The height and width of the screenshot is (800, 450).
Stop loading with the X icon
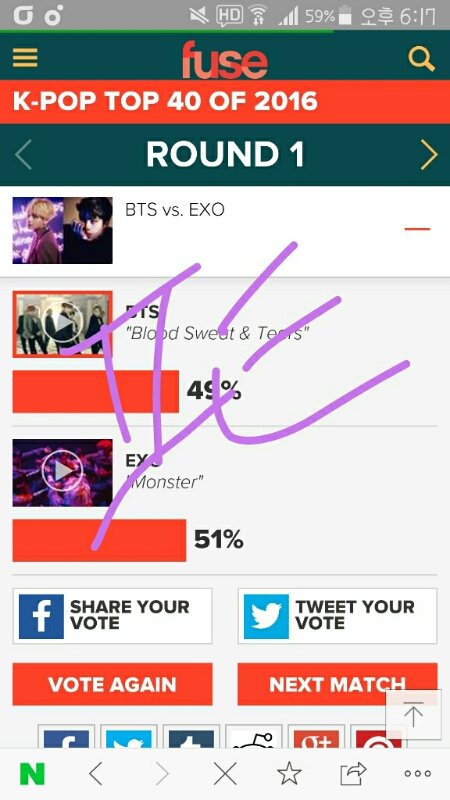point(225,774)
